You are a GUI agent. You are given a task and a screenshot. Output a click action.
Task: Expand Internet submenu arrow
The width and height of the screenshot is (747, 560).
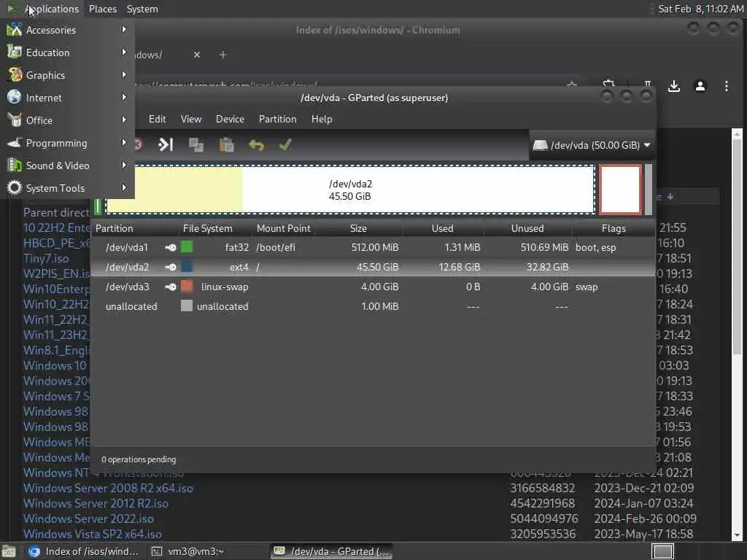click(x=124, y=97)
